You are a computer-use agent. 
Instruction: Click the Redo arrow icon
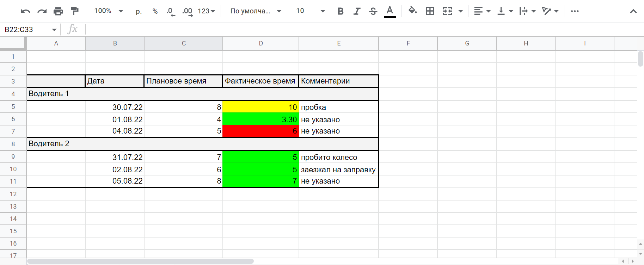click(42, 11)
